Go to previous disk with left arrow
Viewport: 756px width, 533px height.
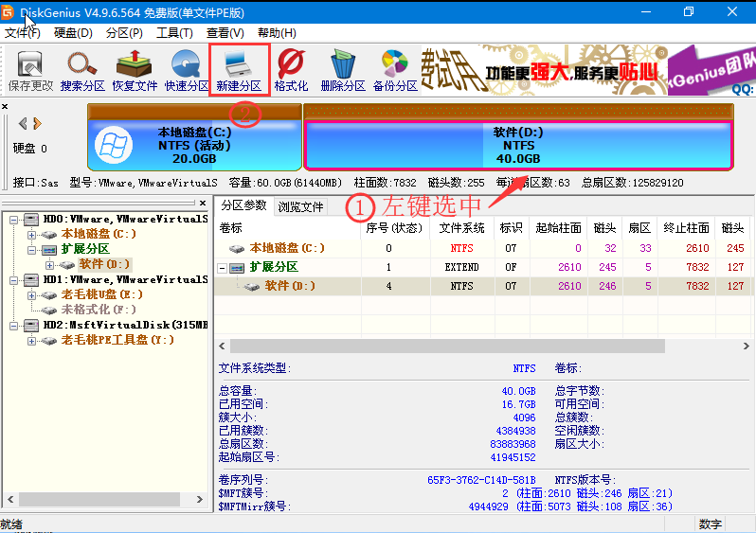(23, 124)
